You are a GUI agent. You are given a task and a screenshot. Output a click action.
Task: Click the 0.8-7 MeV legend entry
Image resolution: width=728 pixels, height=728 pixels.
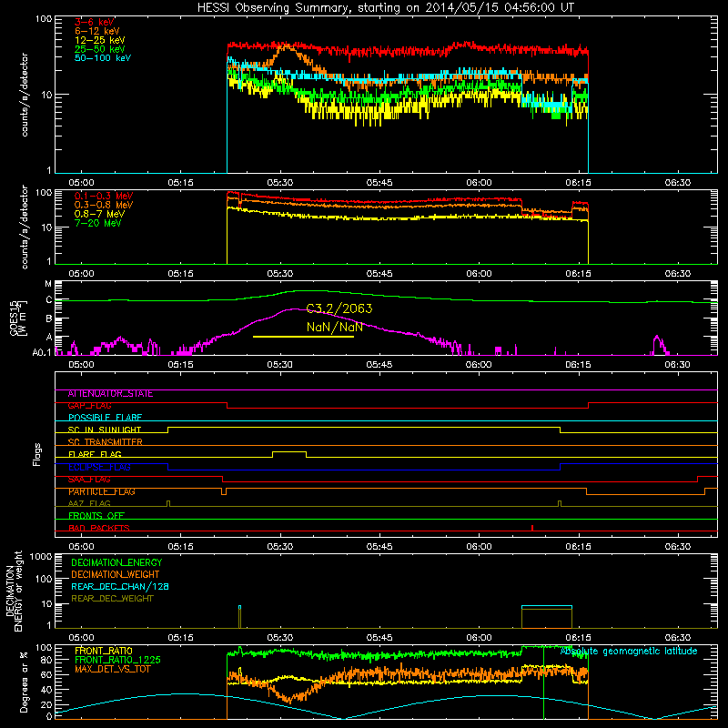tap(99, 214)
